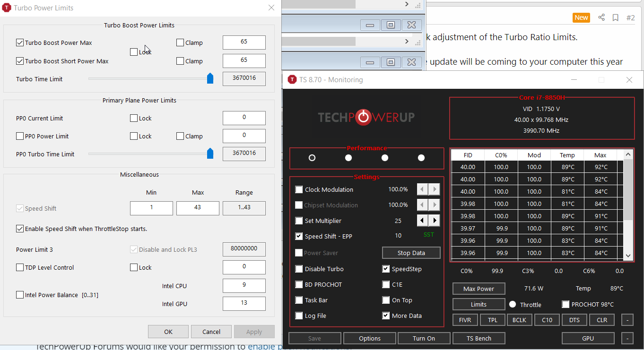
Task: Edit Intel CPU power balance field
Action: click(244, 285)
